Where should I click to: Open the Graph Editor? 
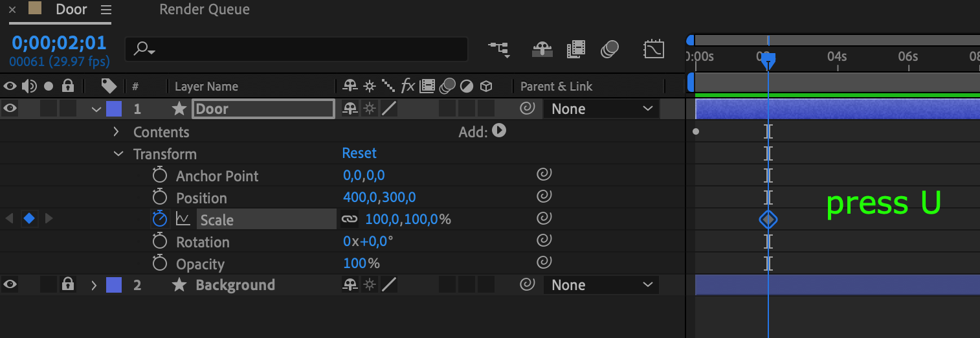pos(654,49)
